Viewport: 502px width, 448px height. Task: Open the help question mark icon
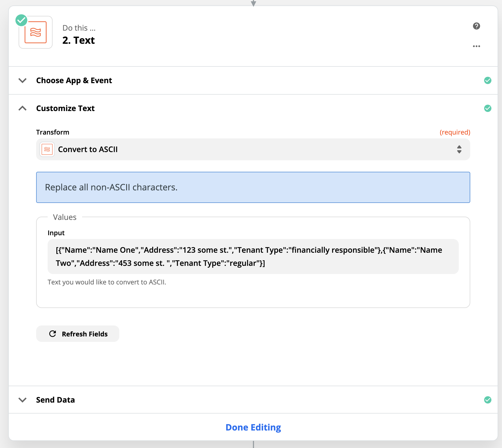pos(476,26)
